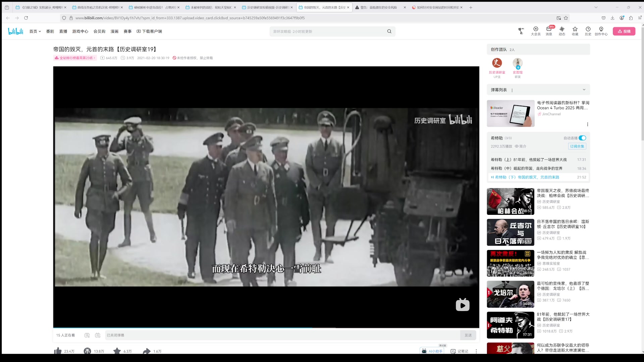Play 希特勒(上)81年前 episode
The image size is (644, 362).
click(x=538, y=160)
